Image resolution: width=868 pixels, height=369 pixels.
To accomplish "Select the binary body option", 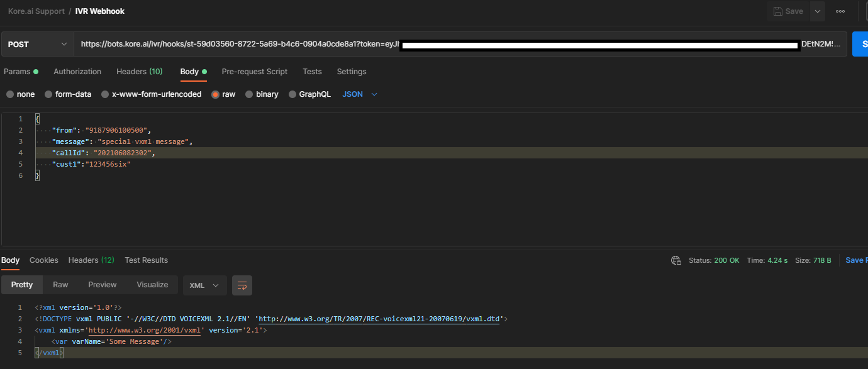I will [x=262, y=94].
